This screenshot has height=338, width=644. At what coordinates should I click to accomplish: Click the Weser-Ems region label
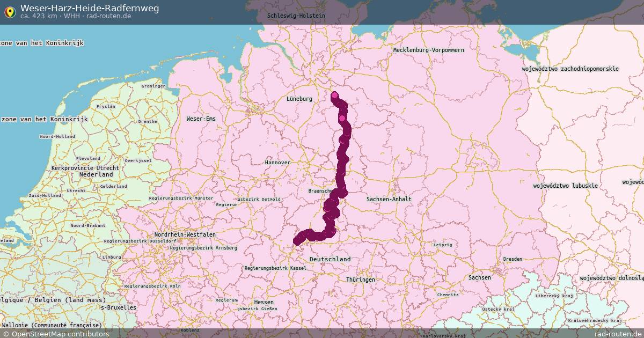click(x=201, y=119)
